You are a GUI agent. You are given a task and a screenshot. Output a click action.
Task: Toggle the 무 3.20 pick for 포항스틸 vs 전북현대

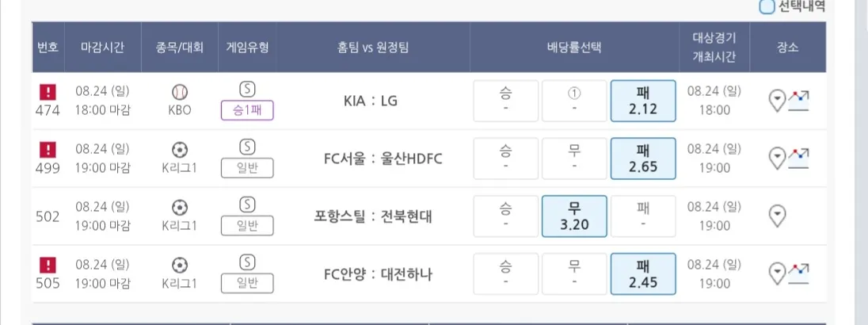click(574, 216)
